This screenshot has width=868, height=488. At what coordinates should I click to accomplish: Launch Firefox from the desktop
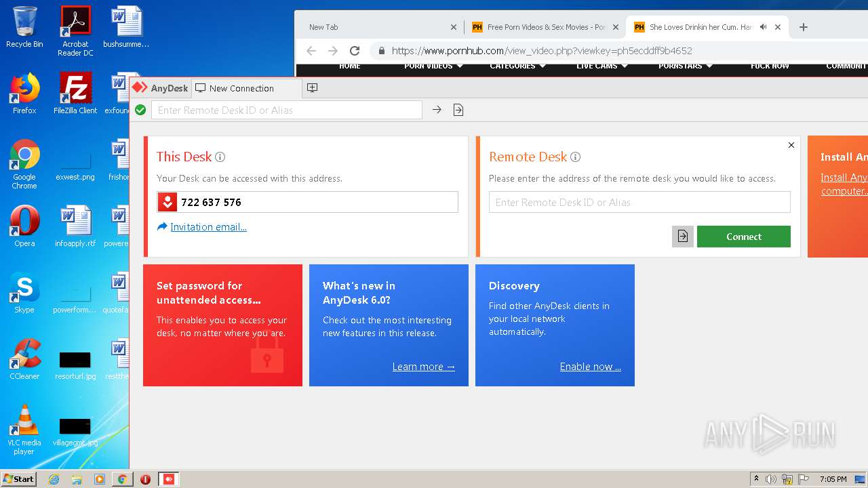point(24,94)
